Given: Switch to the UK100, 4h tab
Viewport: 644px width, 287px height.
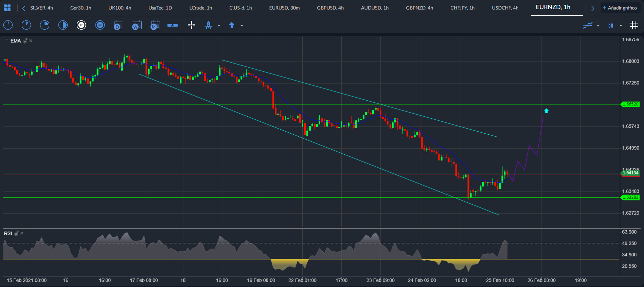Looking at the screenshot, I should (120, 8).
